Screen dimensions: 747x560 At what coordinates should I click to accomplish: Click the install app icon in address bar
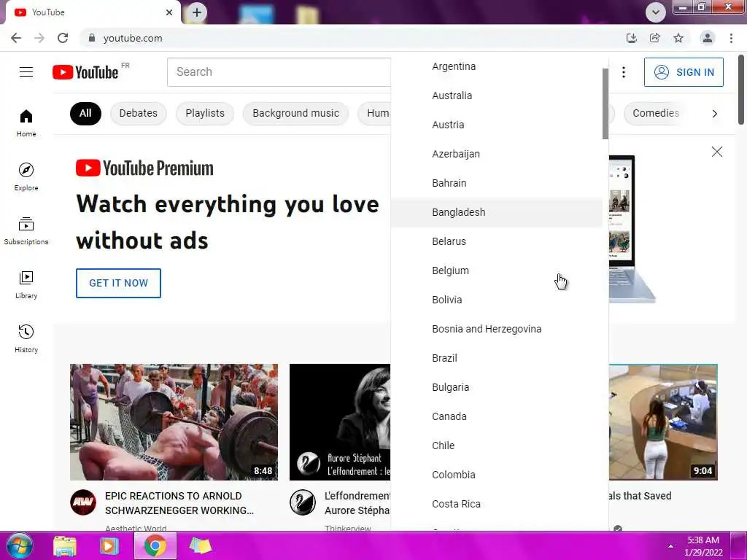pos(631,38)
